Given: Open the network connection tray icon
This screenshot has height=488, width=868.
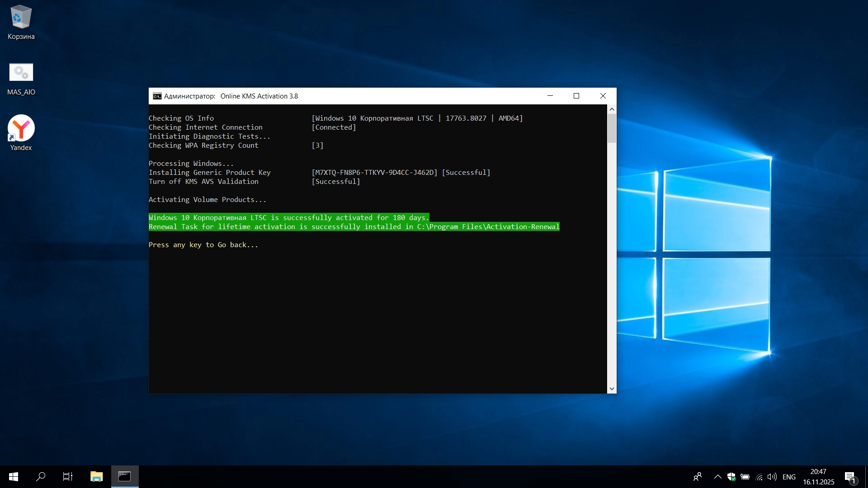Looking at the screenshot, I should (x=759, y=477).
